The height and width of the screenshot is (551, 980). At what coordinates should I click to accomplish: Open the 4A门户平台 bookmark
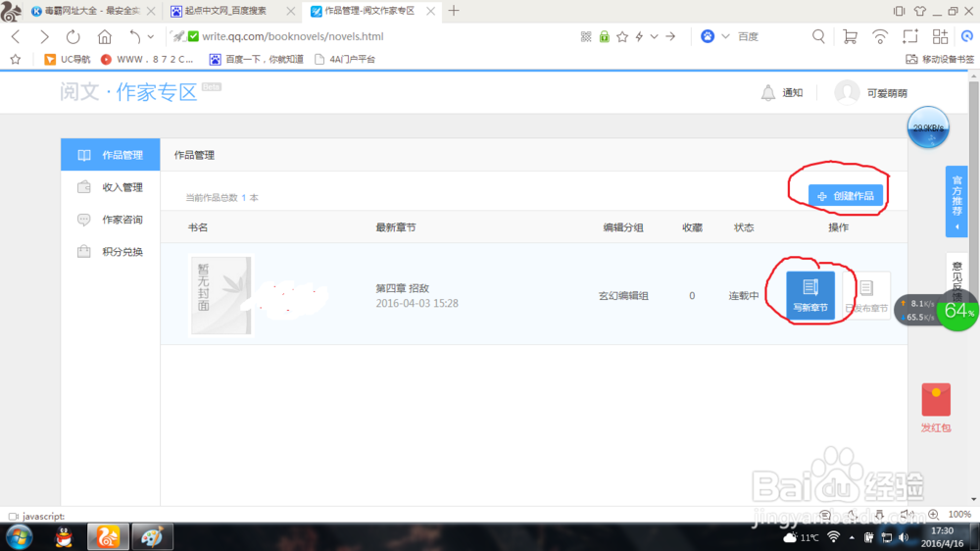coord(344,60)
